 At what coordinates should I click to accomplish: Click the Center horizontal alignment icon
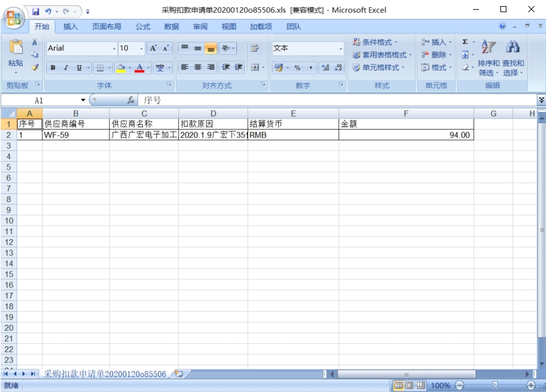197,68
